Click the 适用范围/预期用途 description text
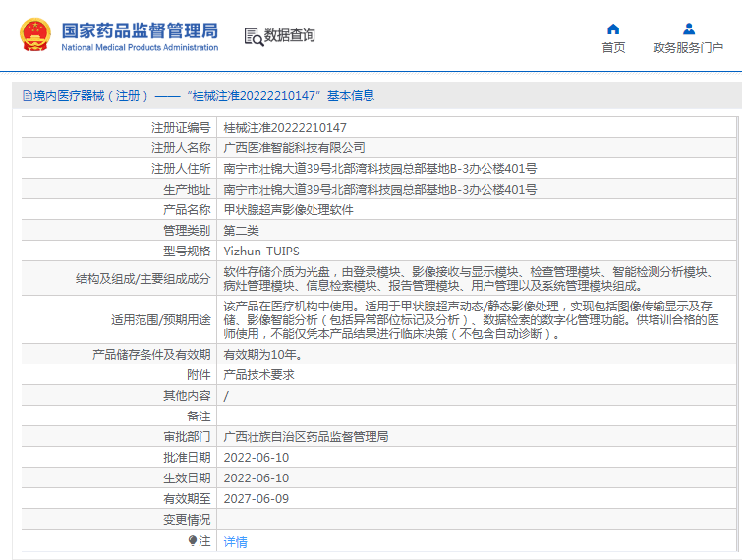The width and height of the screenshot is (742, 560). [472, 319]
